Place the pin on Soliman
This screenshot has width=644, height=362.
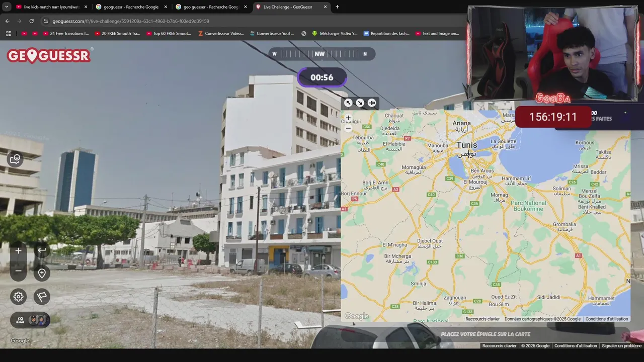(x=561, y=189)
